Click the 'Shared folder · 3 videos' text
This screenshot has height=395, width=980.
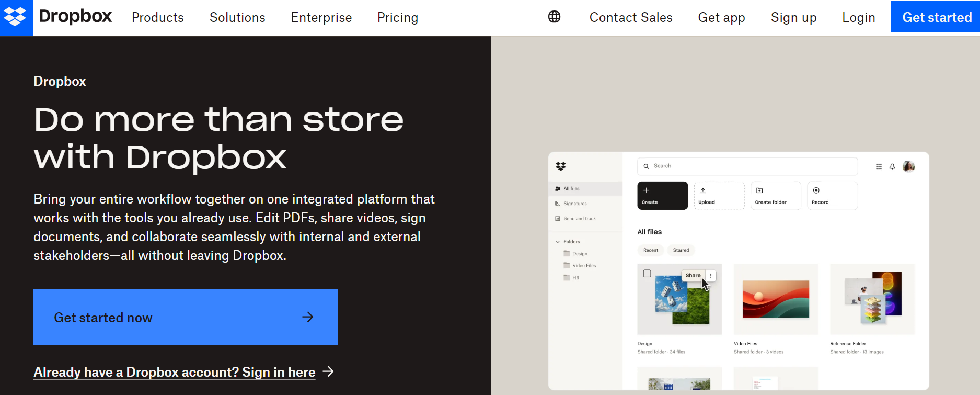(758, 352)
